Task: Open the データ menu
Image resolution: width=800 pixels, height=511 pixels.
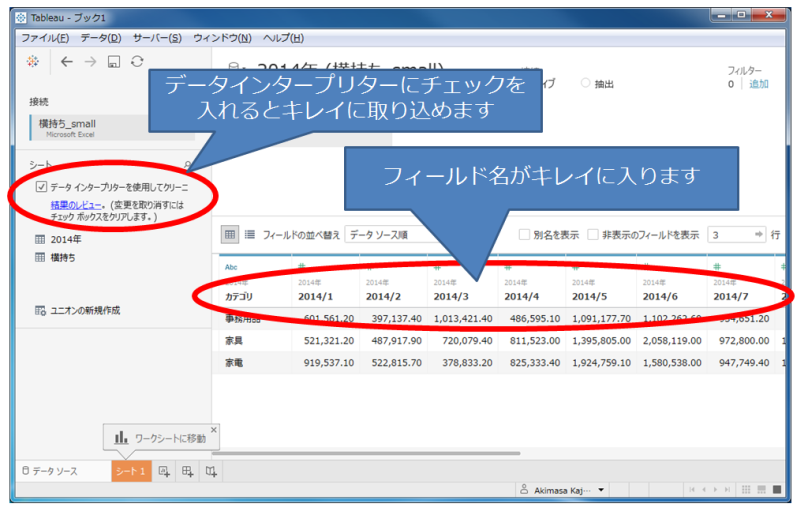Action: point(101,38)
